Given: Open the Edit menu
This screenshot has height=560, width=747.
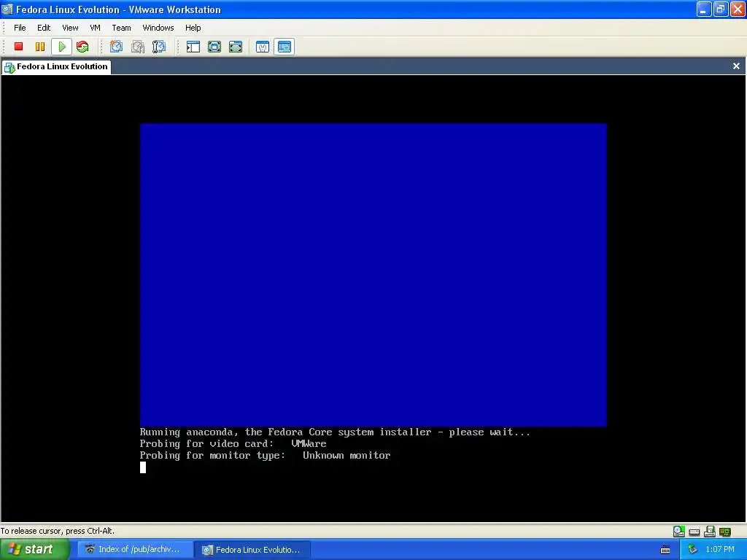Looking at the screenshot, I should (x=44, y=28).
